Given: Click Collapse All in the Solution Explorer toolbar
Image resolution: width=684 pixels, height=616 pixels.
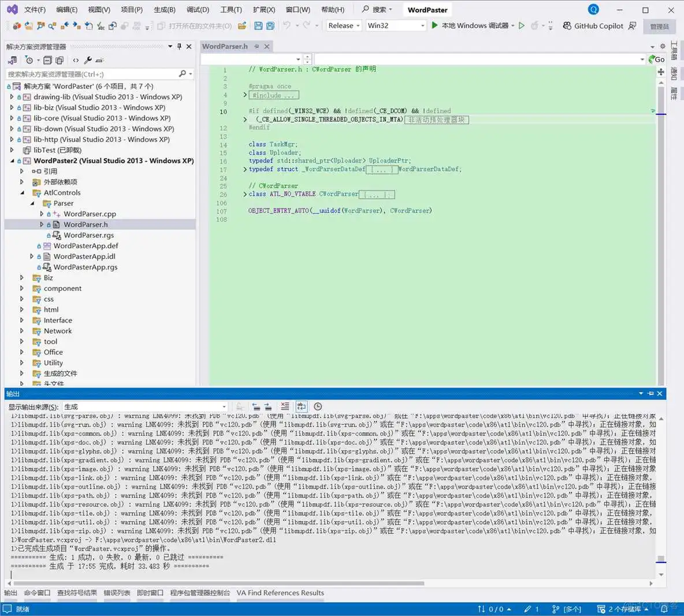Looking at the screenshot, I should [47, 60].
